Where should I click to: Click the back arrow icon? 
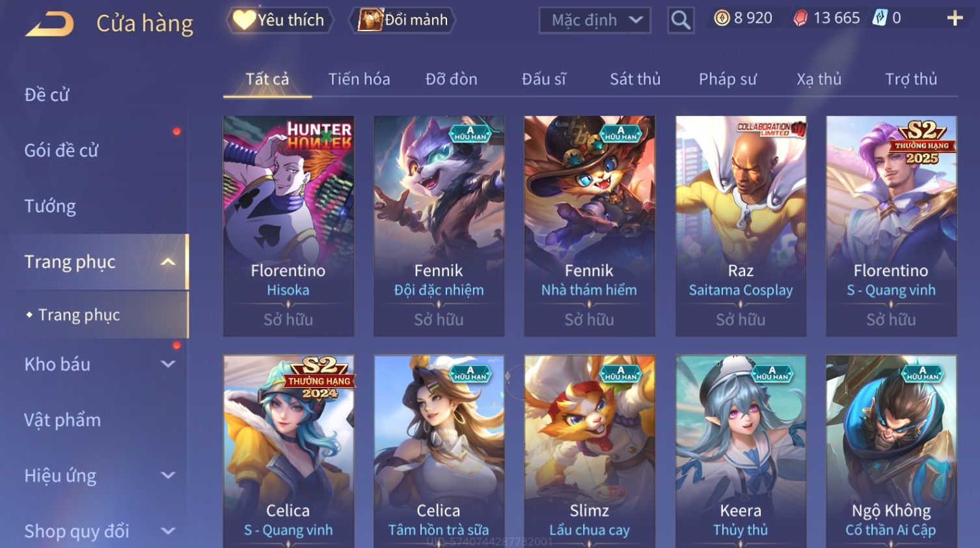(x=49, y=23)
